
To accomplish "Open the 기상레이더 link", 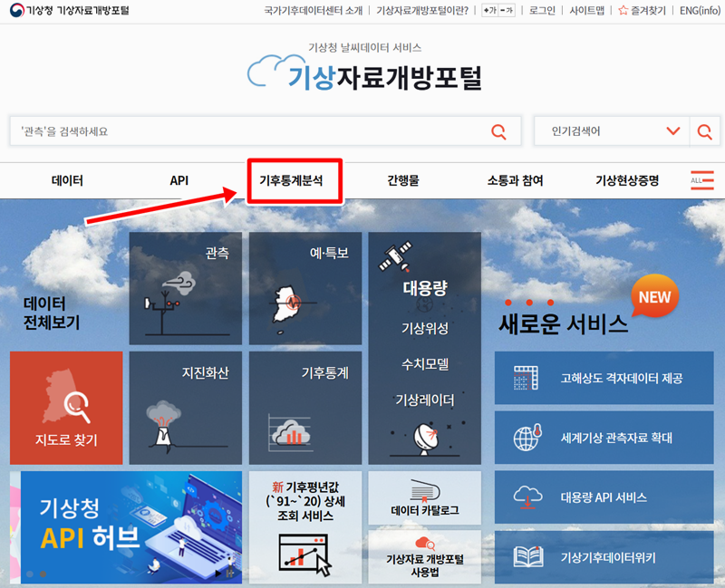I will [424, 400].
